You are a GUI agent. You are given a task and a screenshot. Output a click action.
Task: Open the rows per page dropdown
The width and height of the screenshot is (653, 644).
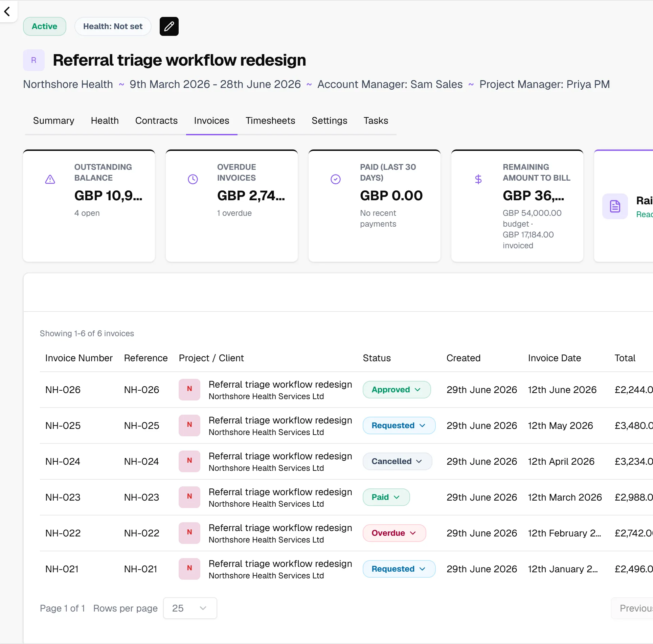[190, 608]
